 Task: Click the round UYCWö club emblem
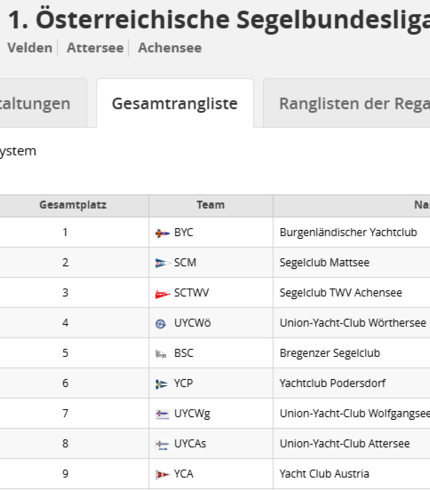click(x=161, y=324)
